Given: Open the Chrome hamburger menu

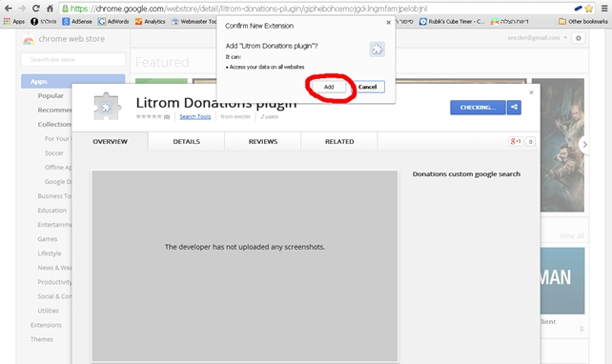Looking at the screenshot, I should click(x=604, y=9).
